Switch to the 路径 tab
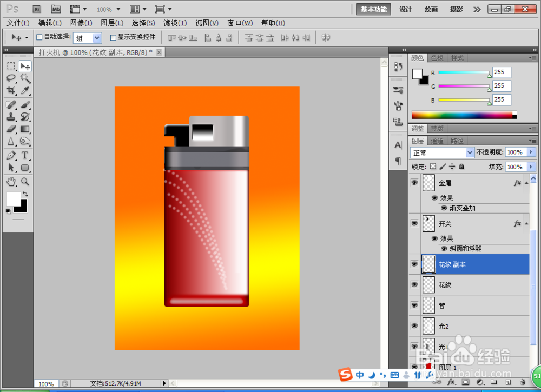This screenshot has height=392, width=541. (457, 141)
